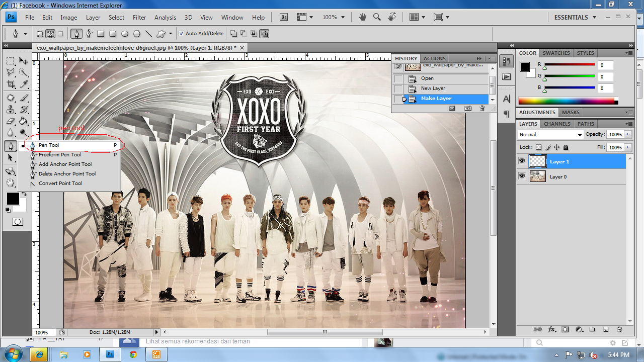Image resolution: width=644 pixels, height=362 pixels.
Task: Hide Layer 1 visibility eye
Action: [522, 161]
